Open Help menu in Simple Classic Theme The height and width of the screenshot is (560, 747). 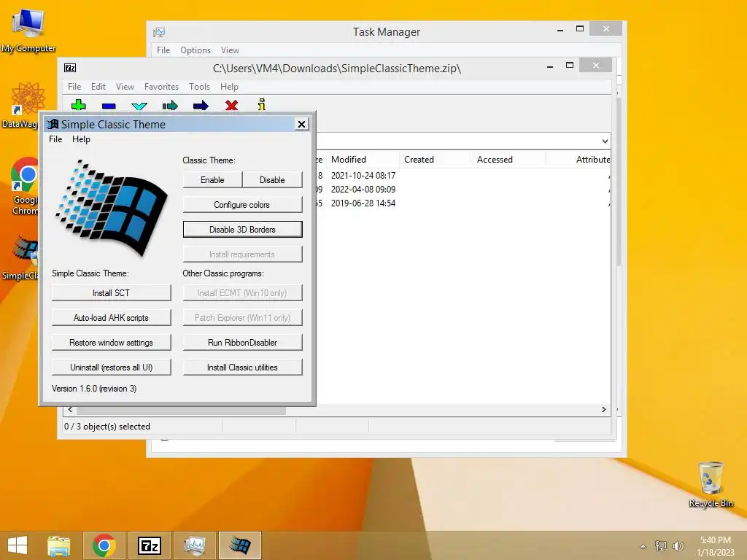pyautogui.click(x=81, y=139)
